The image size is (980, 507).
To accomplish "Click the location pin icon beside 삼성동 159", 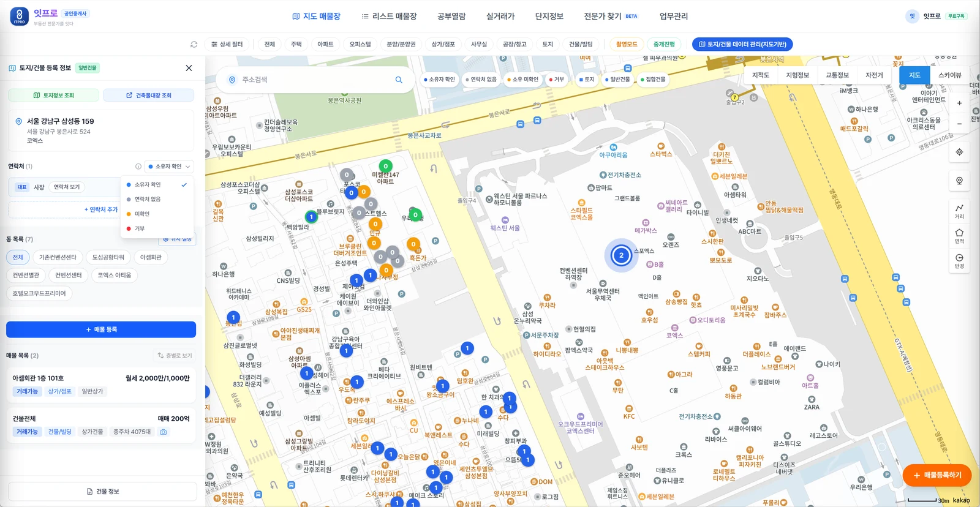I will (19, 121).
